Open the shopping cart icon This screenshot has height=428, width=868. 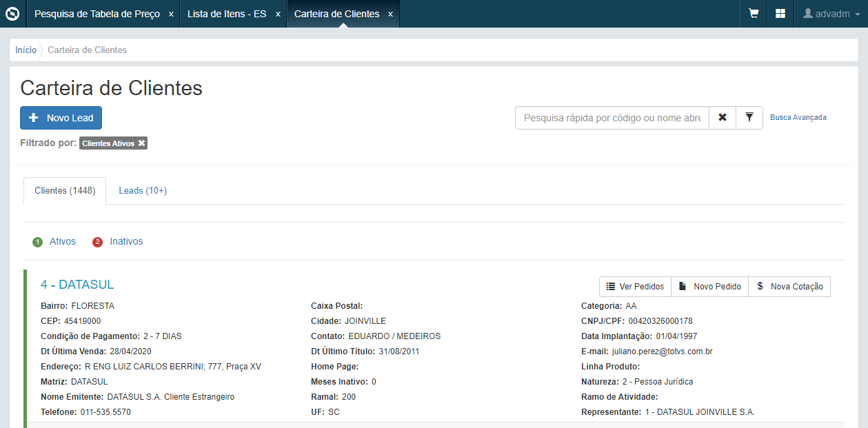point(754,14)
